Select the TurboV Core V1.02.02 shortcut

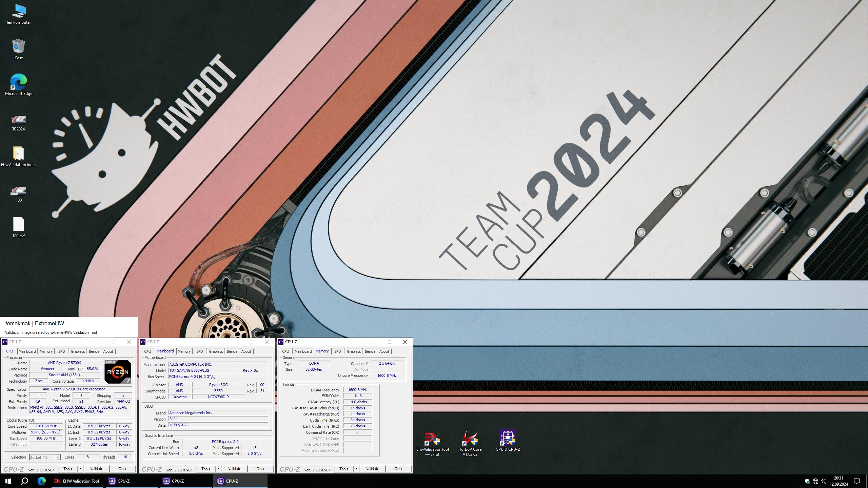pyautogui.click(x=470, y=444)
